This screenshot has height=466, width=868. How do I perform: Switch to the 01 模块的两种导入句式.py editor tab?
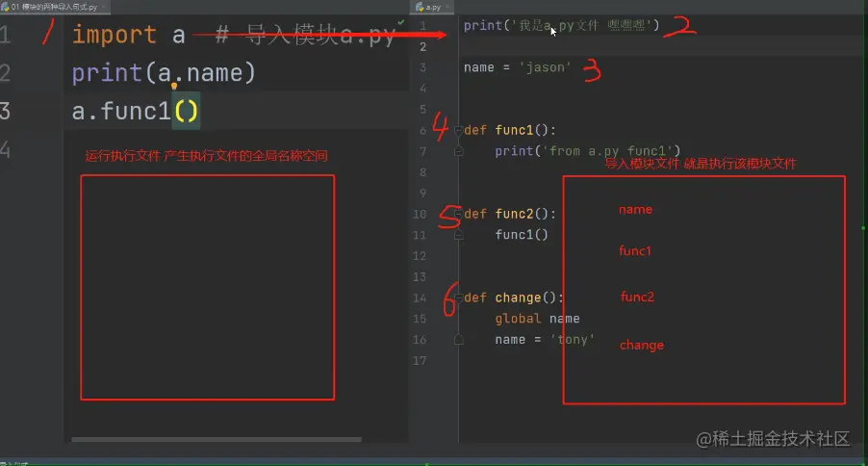point(54,7)
